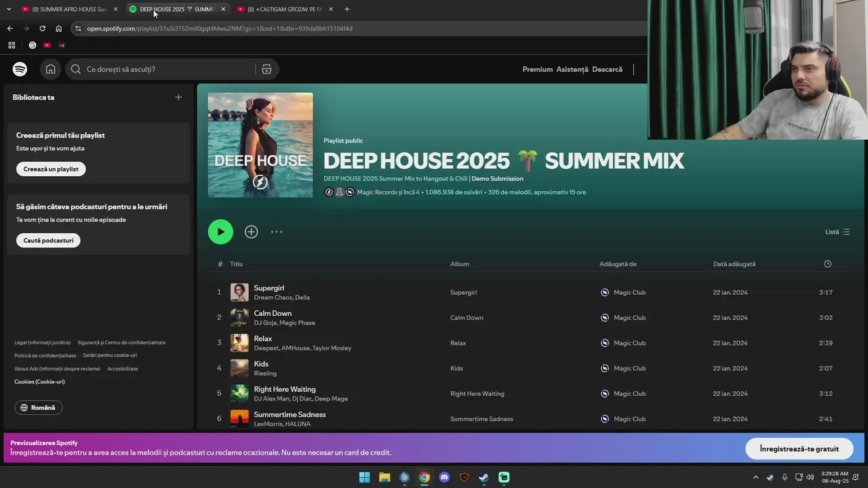Click Magic Records owner link

point(380,192)
